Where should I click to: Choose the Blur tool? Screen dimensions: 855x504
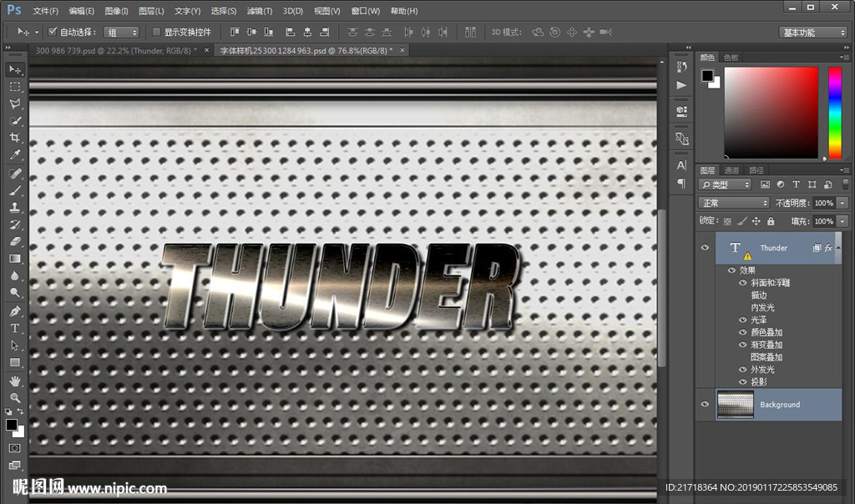(x=15, y=275)
